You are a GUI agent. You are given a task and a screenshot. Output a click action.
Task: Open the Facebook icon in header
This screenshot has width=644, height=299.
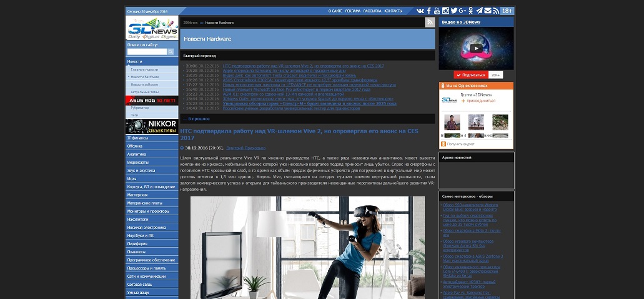coord(429,11)
